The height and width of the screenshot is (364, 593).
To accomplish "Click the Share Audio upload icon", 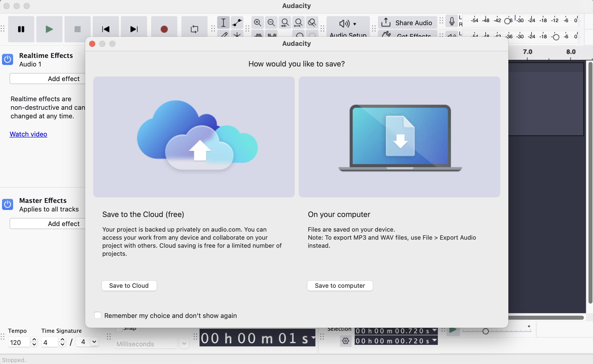I will click(x=386, y=22).
